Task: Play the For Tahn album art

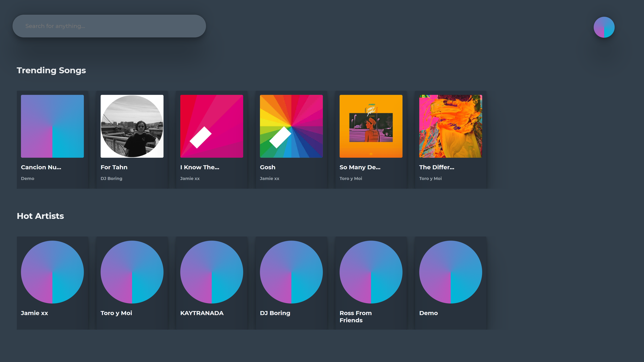Action: point(132,126)
